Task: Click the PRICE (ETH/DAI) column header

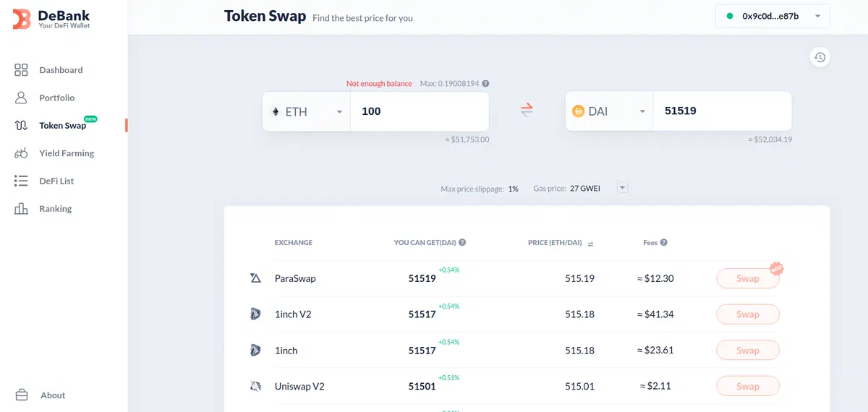Action: point(555,243)
